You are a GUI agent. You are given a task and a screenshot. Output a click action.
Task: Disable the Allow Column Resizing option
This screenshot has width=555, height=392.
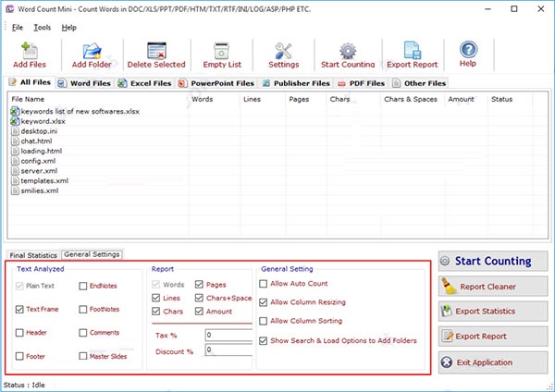tap(265, 302)
